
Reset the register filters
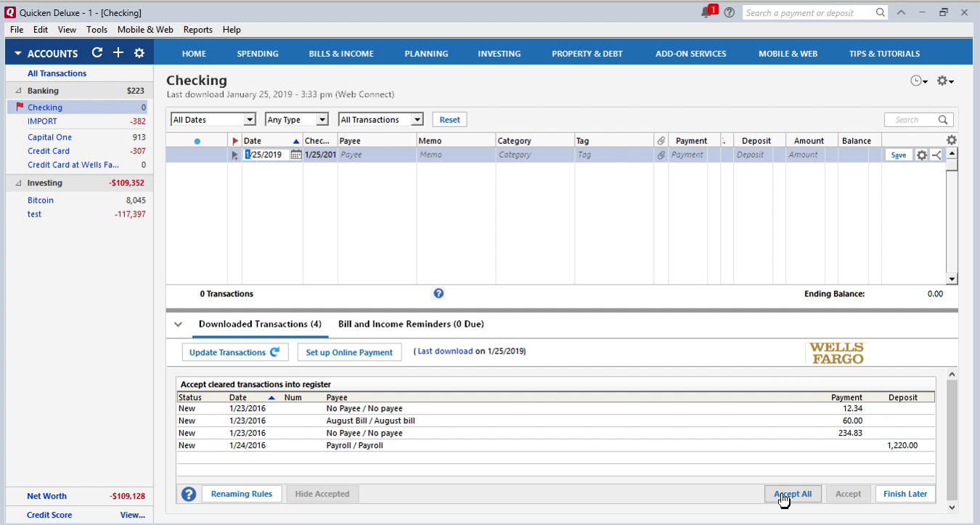[450, 120]
